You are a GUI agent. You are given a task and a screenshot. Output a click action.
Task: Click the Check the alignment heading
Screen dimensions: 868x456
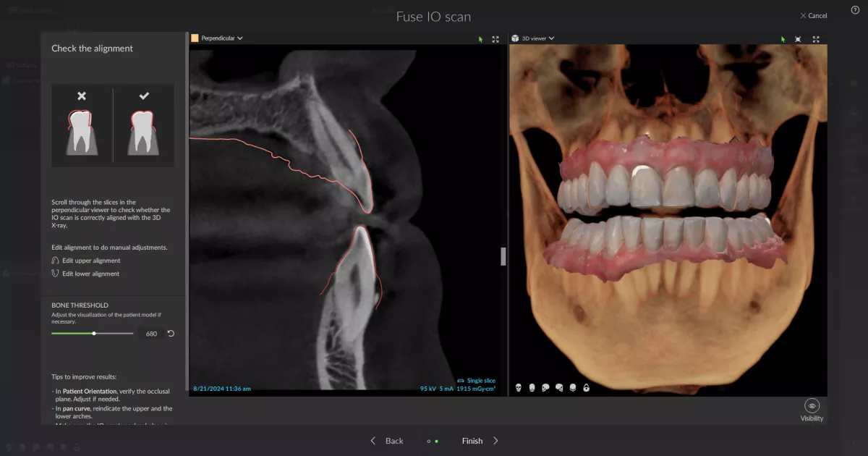[92, 48]
